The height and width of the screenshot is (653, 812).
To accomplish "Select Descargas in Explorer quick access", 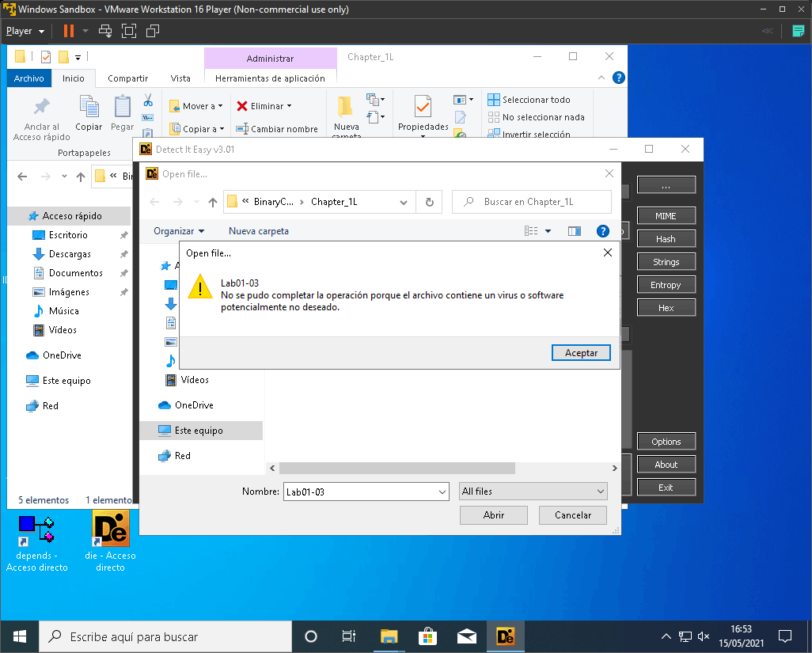I will pos(70,254).
